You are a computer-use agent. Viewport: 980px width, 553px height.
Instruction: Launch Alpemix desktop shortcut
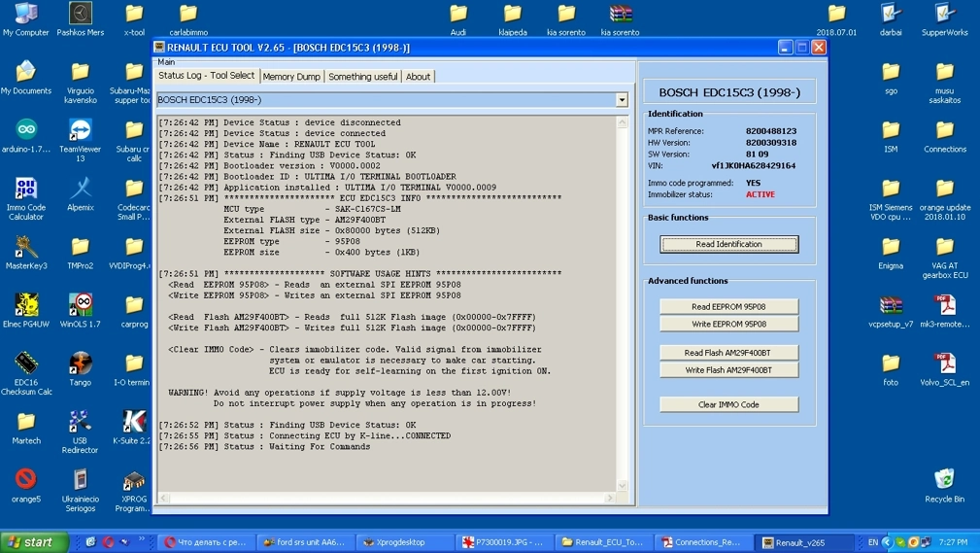(80, 193)
